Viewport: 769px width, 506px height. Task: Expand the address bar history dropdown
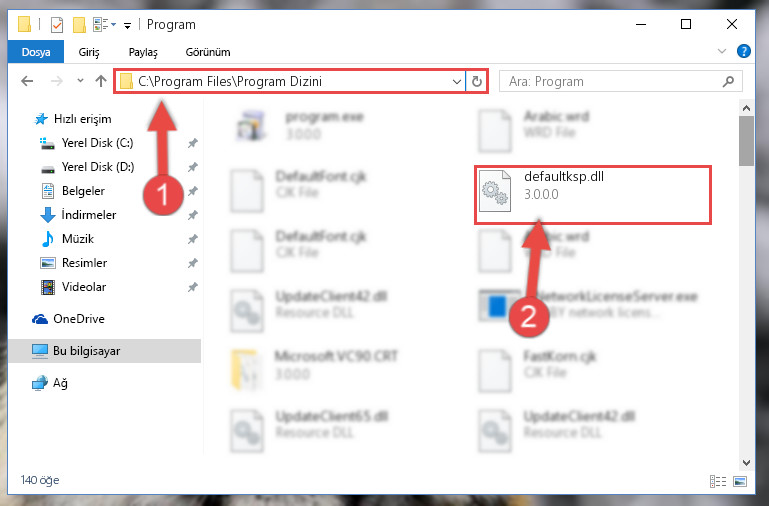pyautogui.click(x=457, y=81)
